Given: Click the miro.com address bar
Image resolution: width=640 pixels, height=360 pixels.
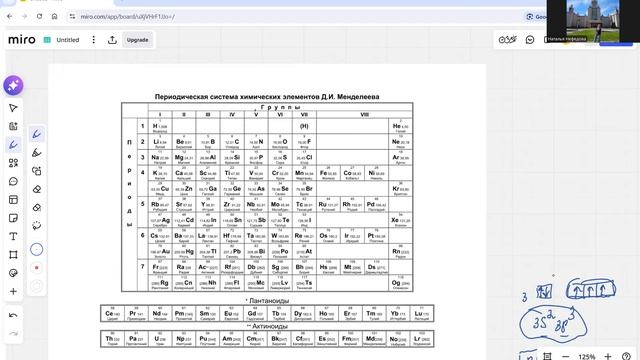Looking at the screenshot, I should point(127,17).
